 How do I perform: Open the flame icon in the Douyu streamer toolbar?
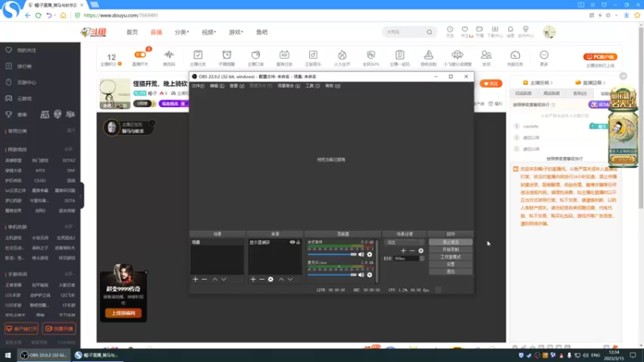click(x=342, y=55)
